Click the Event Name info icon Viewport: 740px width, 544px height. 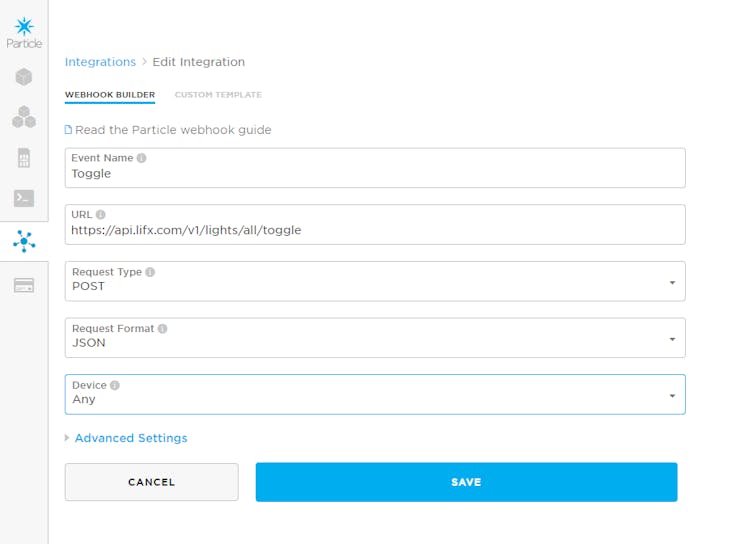click(141, 158)
